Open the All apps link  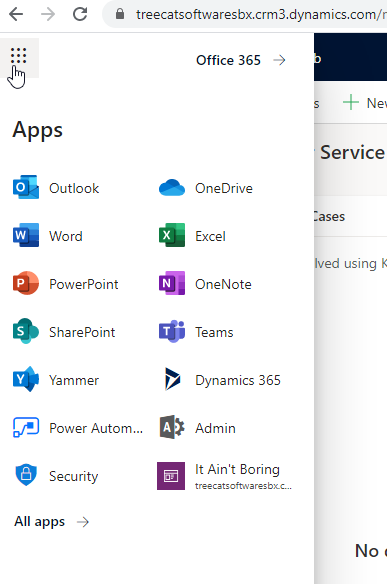click(39, 522)
